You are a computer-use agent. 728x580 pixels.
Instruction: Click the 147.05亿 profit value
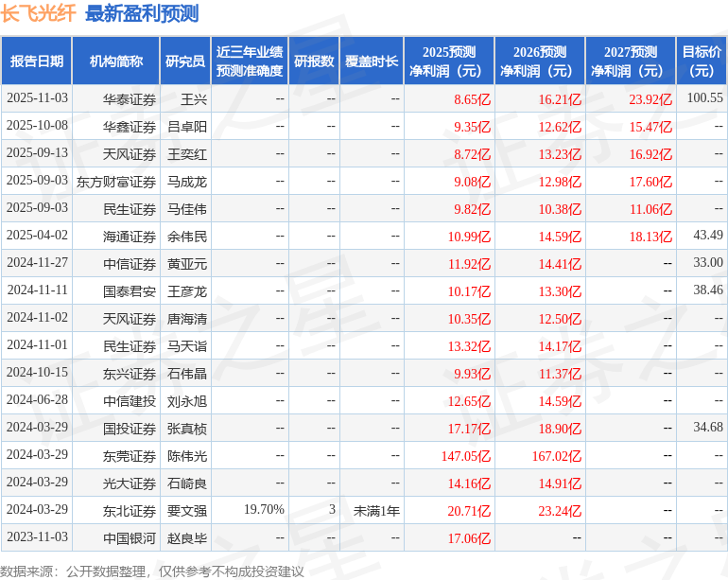pyautogui.click(x=466, y=455)
